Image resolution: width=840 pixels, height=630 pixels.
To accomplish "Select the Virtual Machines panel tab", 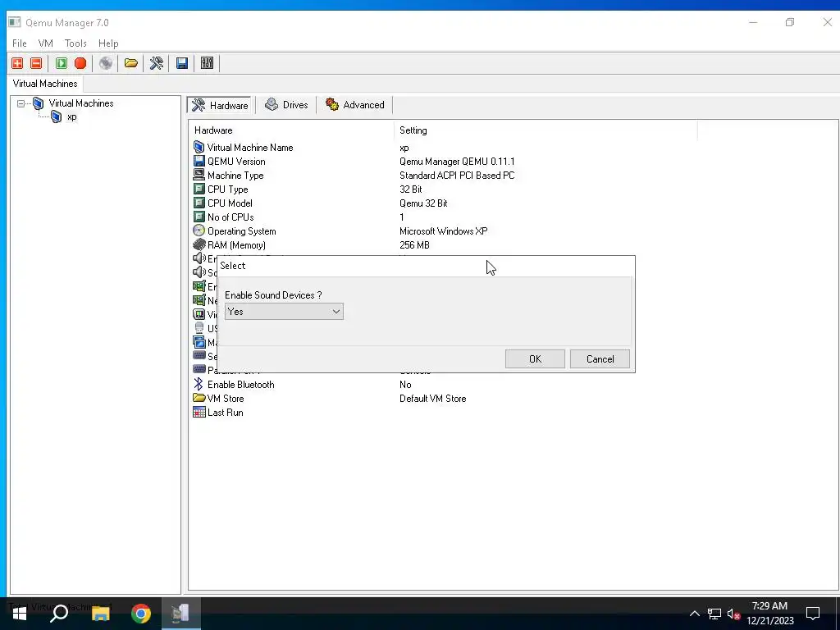I will [x=45, y=84].
